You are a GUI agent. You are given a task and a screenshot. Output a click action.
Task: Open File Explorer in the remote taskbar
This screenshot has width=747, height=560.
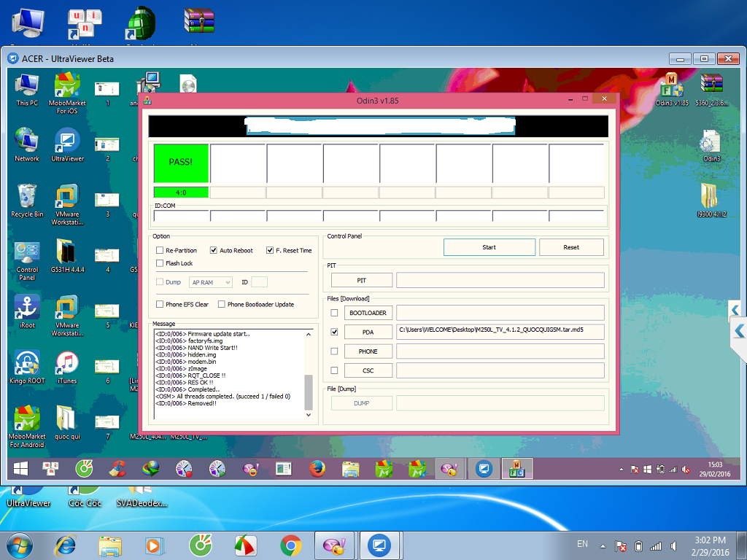pyautogui.click(x=351, y=469)
